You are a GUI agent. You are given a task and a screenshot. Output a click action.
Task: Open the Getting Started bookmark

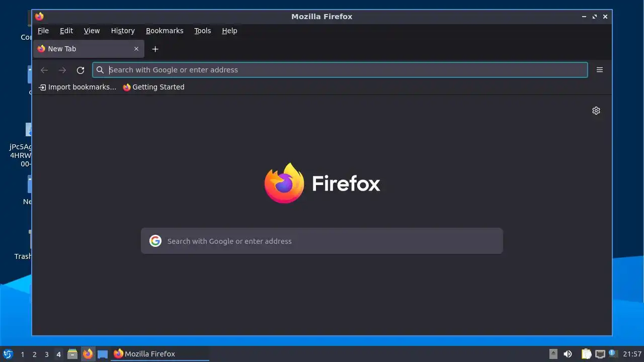pyautogui.click(x=153, y=87)
